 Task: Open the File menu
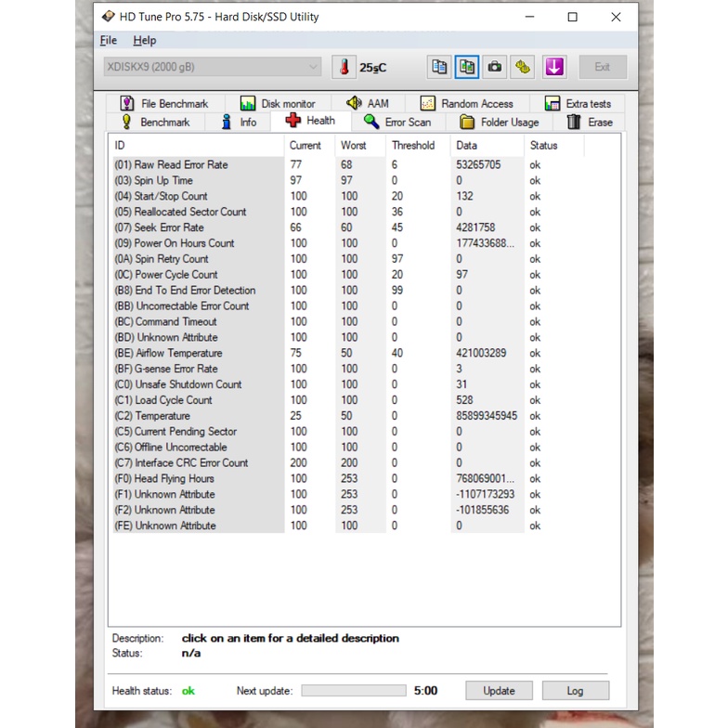tap(109, 41)
